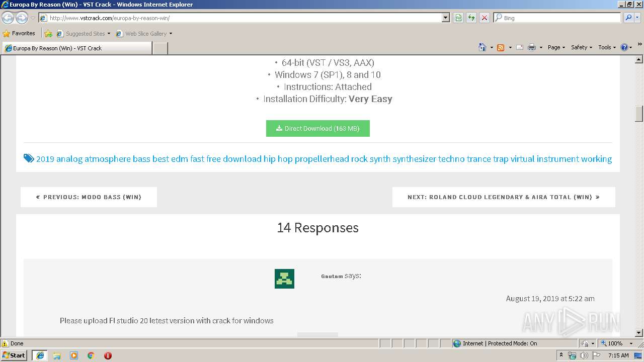Image resolution: width=644 pixels, height=362 pixels.
Task: Click comment date August 19, 2019
Action: (550, 299)
